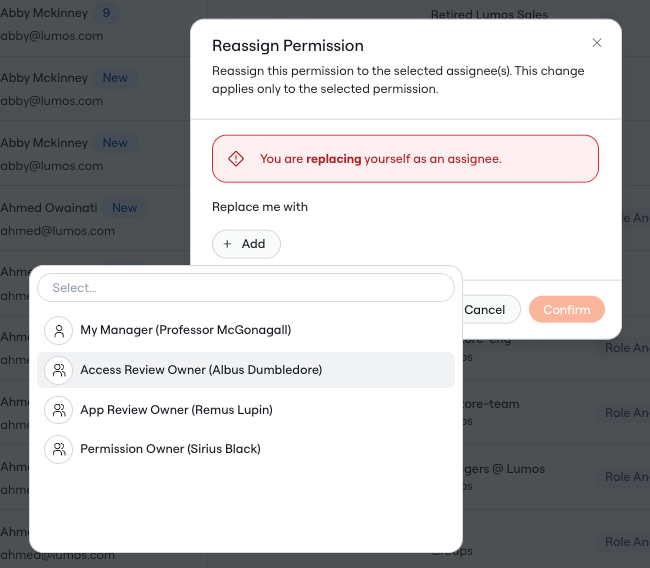The image size is (650, 568).
Task: Cancel the permission reassignment
Action: (485, 309)
